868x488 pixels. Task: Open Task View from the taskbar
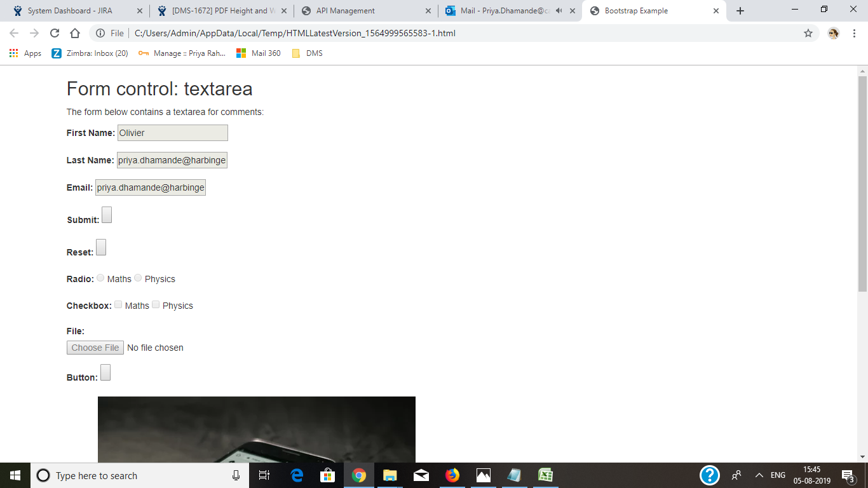[x=264, y=475]
